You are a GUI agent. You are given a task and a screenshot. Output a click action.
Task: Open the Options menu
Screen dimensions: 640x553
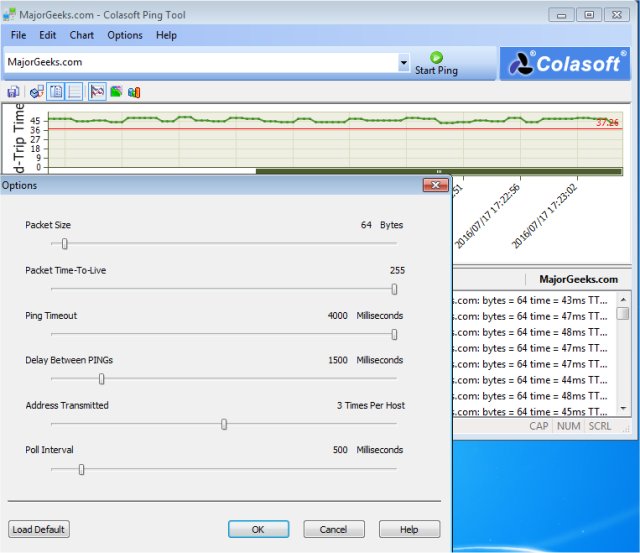(x=125, y=35)
